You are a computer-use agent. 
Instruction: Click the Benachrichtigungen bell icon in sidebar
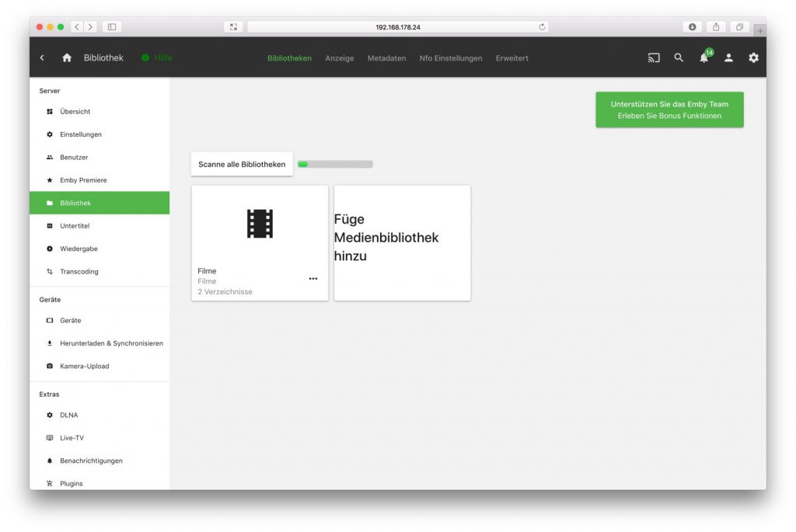[x=50, y=461]
